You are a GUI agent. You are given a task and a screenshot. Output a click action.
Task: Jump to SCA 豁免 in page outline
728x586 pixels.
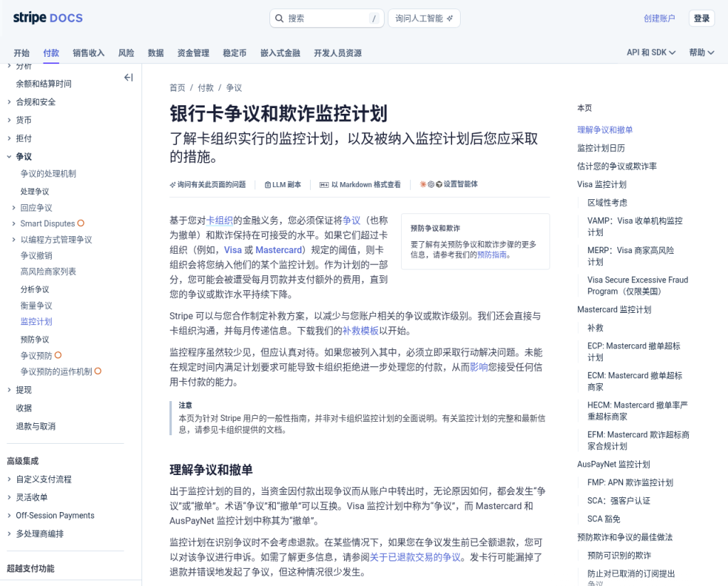point(604,519)
